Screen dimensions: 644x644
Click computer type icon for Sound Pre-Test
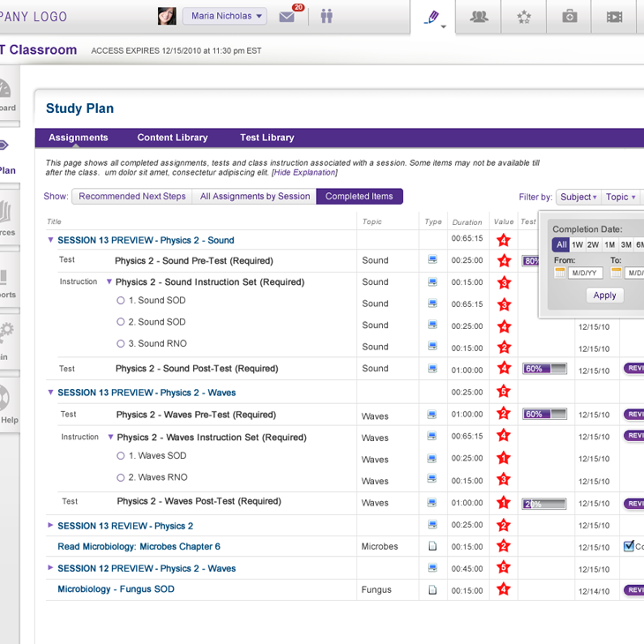[432, 260]
